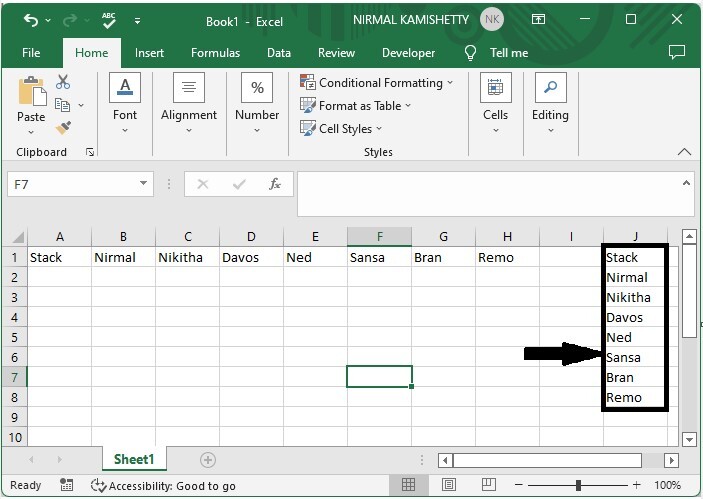Viewport: 703px width, 499px height.
Task: Click the Cut scissors icon
Action: pyautogui.click(x=63, y=82)
